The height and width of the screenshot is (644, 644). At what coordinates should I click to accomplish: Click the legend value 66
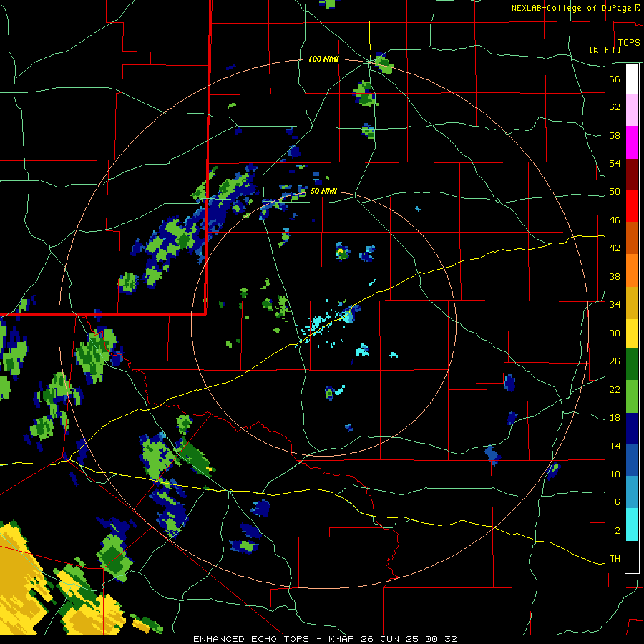tap(615, 79)
